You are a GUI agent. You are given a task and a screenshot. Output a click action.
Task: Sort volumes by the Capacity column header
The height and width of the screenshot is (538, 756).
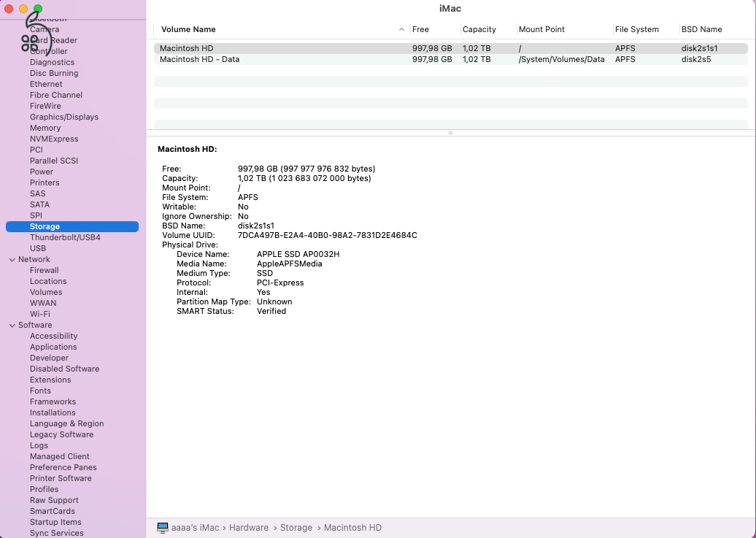point(479,29)
